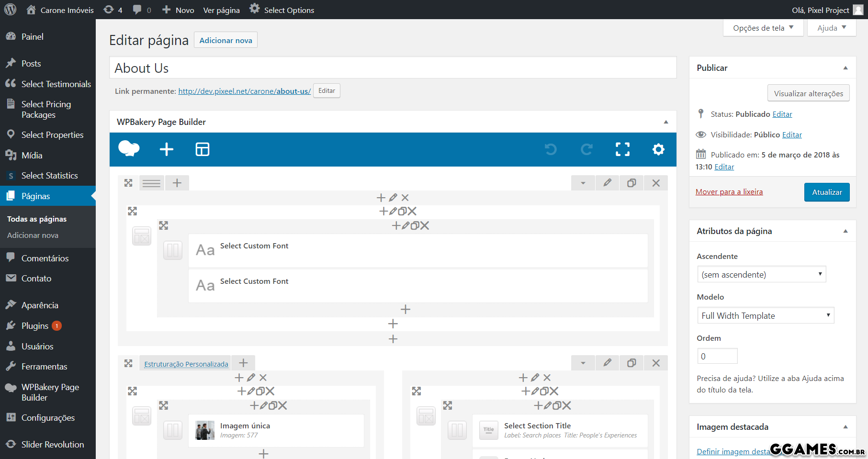868x459 pixels.
Task: Click the WPBakery cloud logo icon
Action: [x=129, y=149]
